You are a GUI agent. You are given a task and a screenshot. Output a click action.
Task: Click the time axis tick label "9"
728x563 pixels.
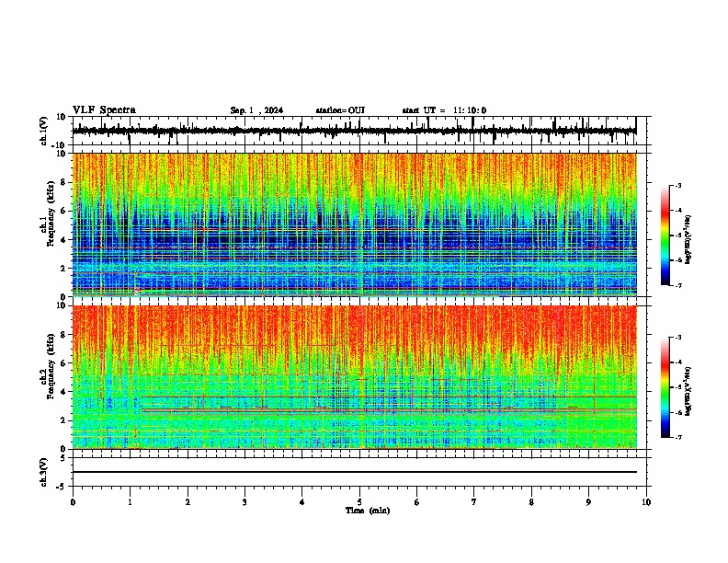click(588, 502)
